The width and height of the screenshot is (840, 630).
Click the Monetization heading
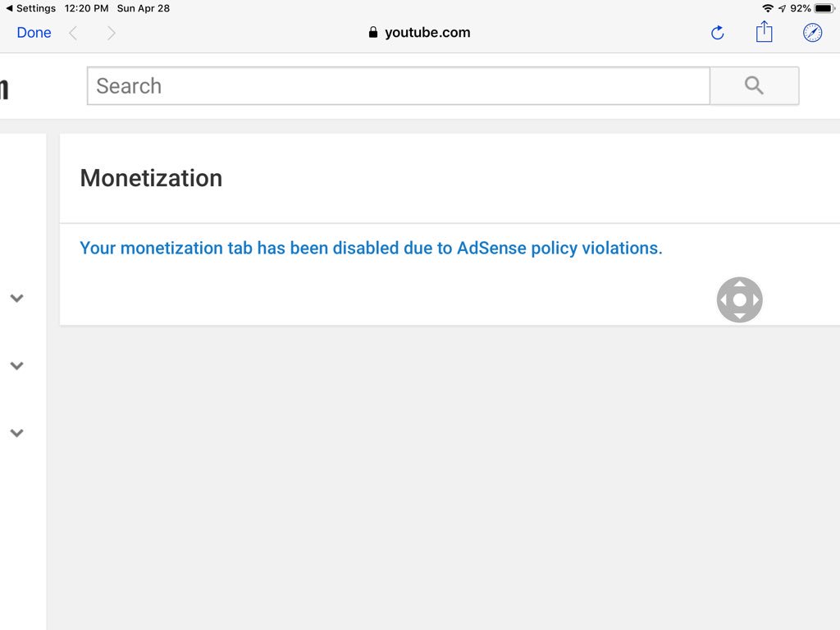pos(151,178)
